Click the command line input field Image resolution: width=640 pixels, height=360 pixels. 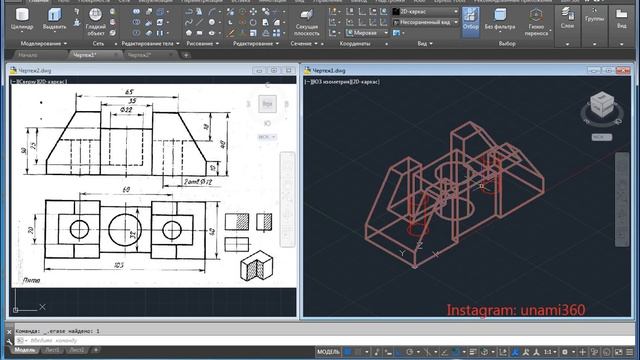tap(324, 340)
